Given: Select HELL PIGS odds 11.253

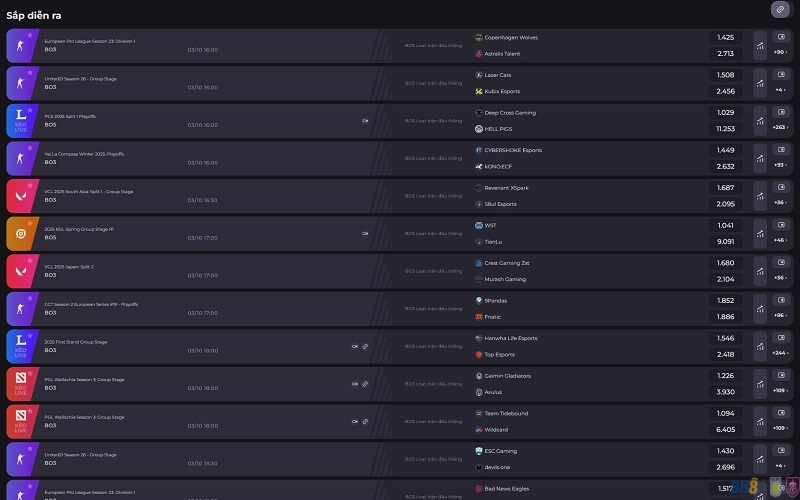Looking at the screenshot, I should (x=725, y=129).
